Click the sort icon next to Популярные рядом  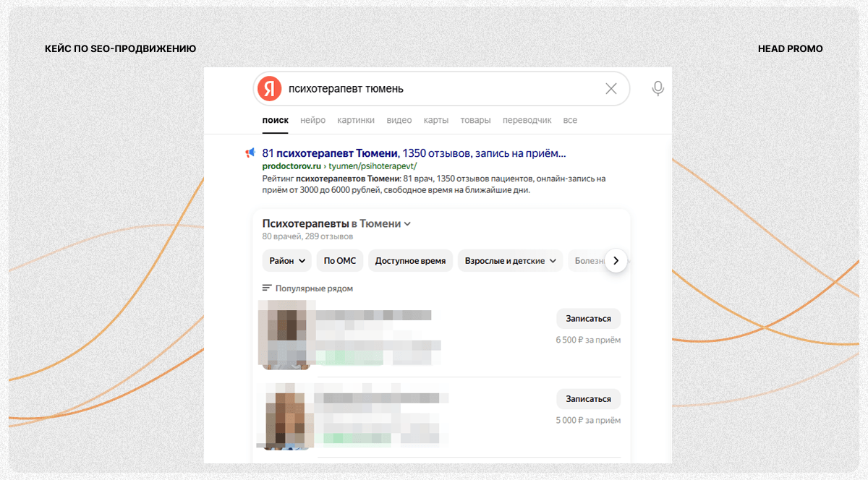pyautogui.click(x=267, y=288)
